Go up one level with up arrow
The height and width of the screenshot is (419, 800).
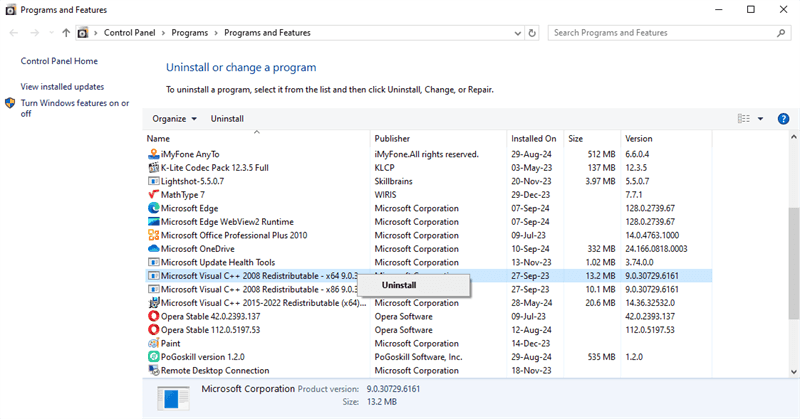[66, 33]
